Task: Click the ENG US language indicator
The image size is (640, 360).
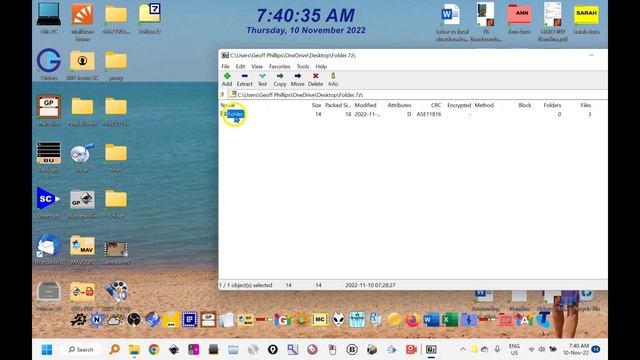Action: pos(514,350)
